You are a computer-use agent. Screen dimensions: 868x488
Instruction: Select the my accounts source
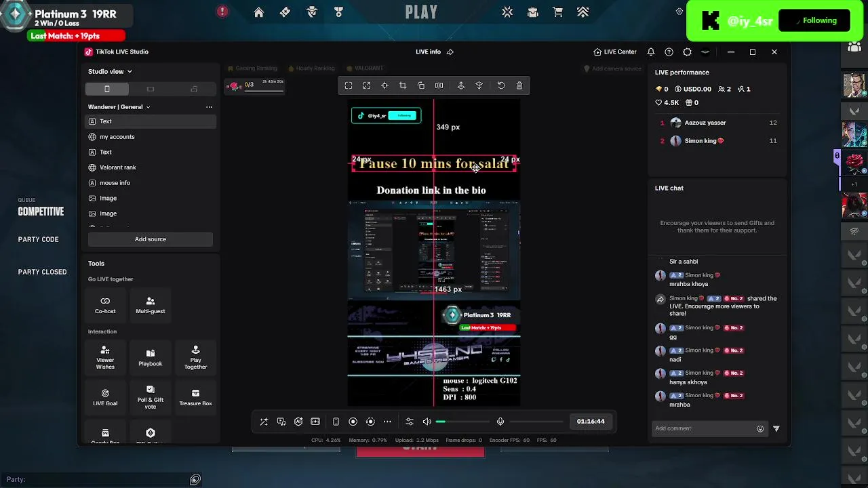151,137
